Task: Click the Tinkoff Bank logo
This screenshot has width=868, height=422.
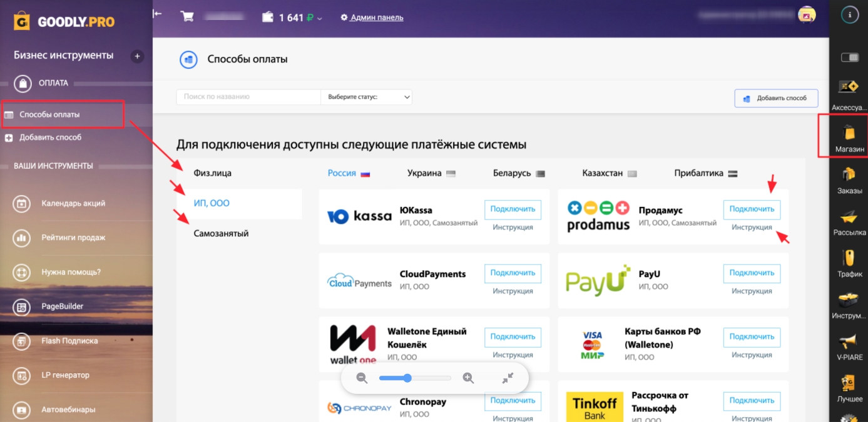Action: pyautogui.click(x=595, y=407)
